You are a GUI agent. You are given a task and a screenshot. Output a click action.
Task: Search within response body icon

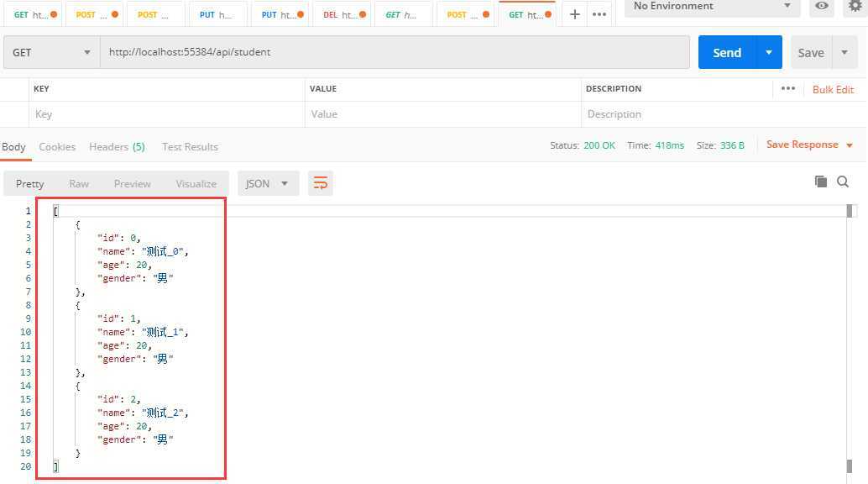pos(843,181)
